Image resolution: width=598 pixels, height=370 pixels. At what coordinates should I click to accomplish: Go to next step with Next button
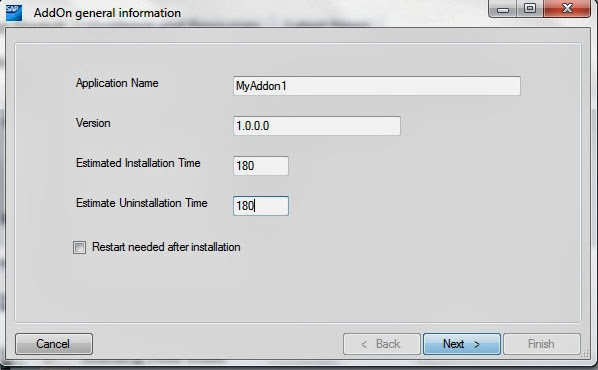click(461, 344)
